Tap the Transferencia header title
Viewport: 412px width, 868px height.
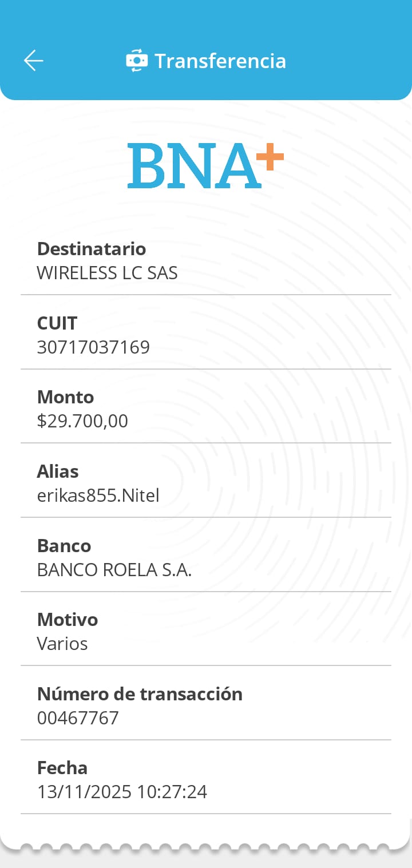tap(220, 61)
